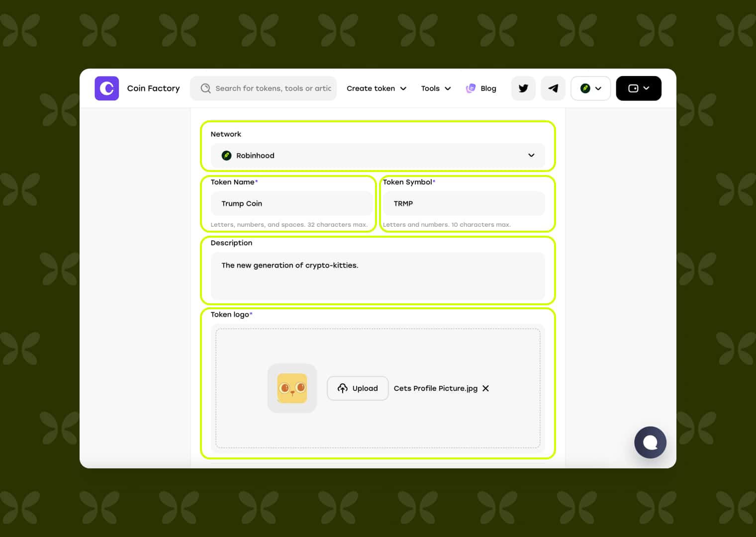Screen dimensions: 756x537
Task: Go to the Blog page
Action: click(x=481, y=89)
